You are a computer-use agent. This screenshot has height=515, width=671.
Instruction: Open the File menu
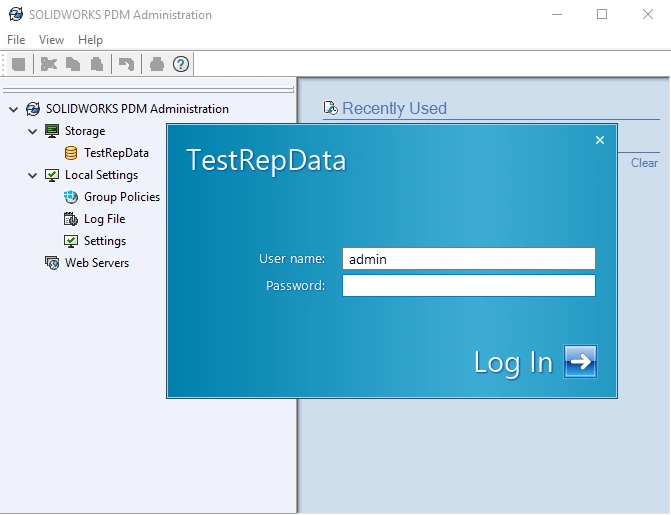coord(16,40)
